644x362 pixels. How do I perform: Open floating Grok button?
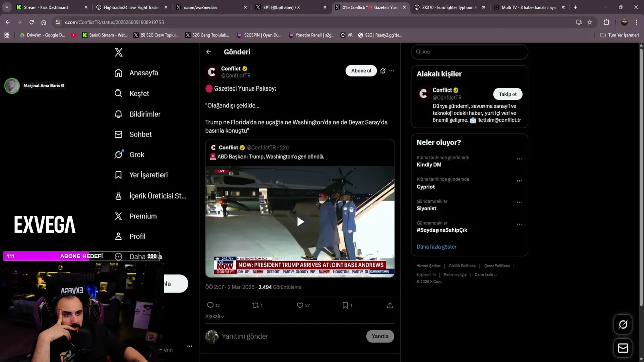623,325
